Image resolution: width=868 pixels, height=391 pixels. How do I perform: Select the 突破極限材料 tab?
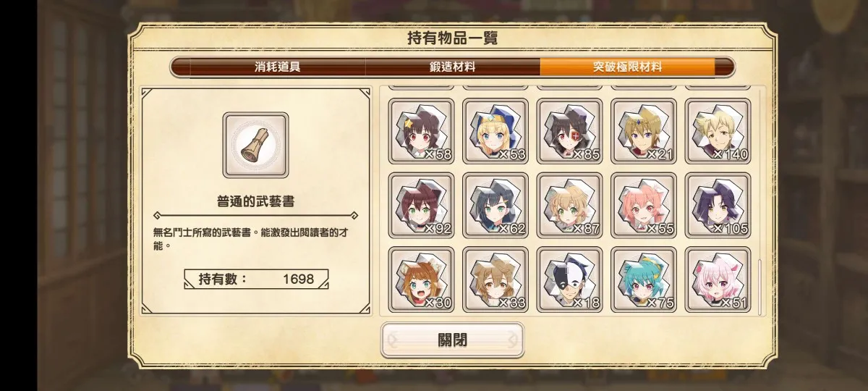pos(627,67)
